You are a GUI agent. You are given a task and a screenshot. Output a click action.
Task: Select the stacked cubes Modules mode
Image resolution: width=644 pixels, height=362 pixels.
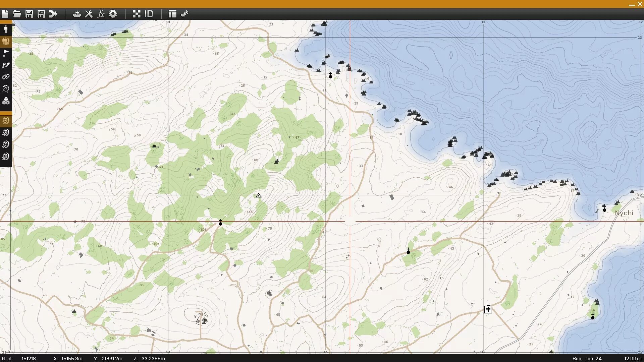6,101
